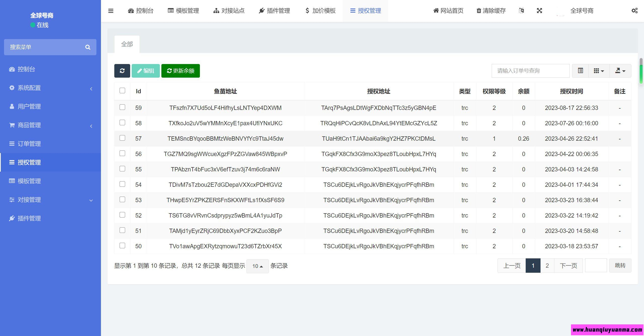The height and width of the screenshot is (336, 644).
Task: Click the home icon of 网站首页
Action: click(436, 11)
